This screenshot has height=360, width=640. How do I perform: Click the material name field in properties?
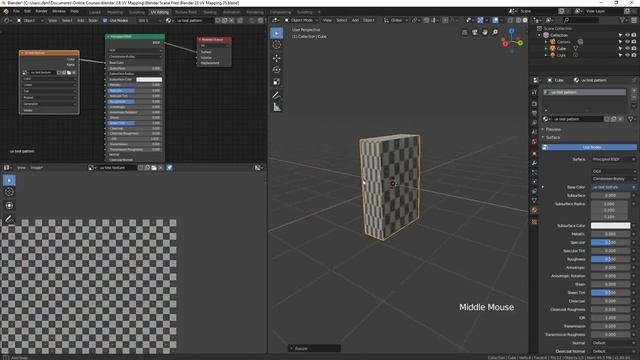578,119
